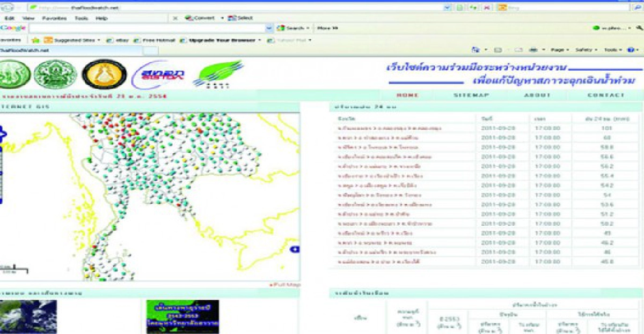The width and height of the screenshot is (644, 334).
Task: Open the satellite cloud image thumbnail
Action: (x=28, y=317)
